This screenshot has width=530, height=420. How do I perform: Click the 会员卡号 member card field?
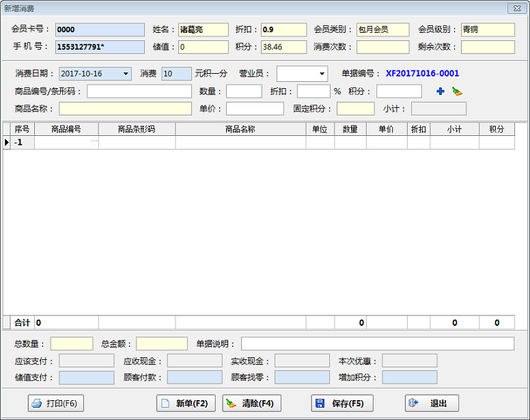tap(100, 30)
